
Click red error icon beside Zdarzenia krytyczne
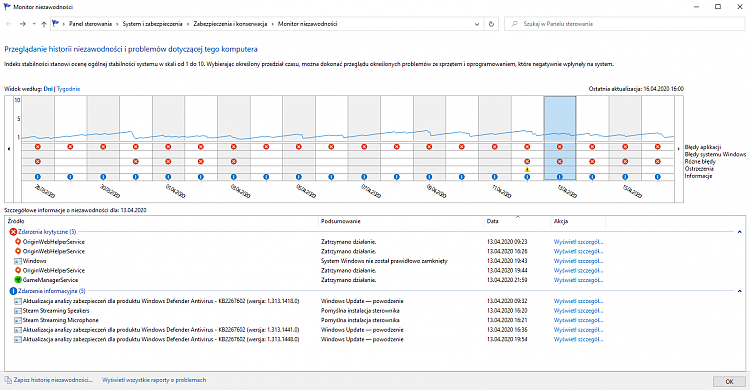pos(13,232)
